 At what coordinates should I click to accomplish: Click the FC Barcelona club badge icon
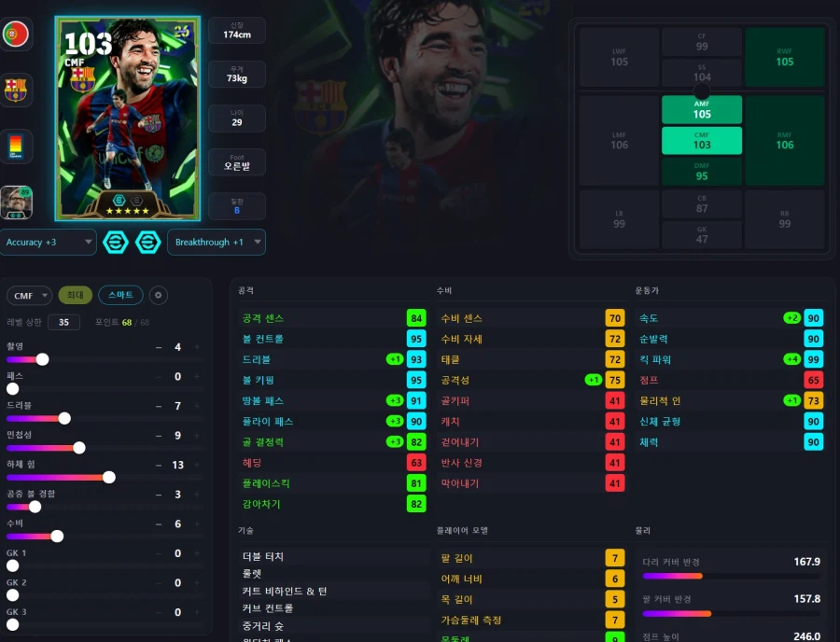pyautogui.click(x=16, y=90)
